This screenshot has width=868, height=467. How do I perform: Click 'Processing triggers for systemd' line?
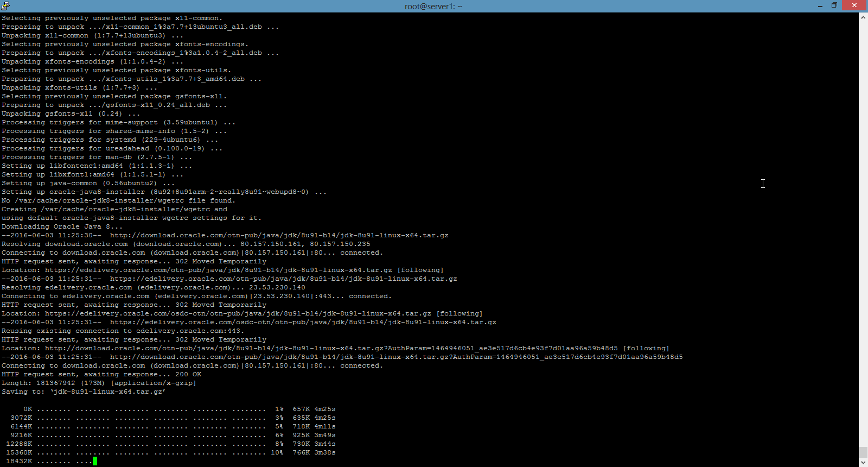pyautogui.click(x=110, y=140)
